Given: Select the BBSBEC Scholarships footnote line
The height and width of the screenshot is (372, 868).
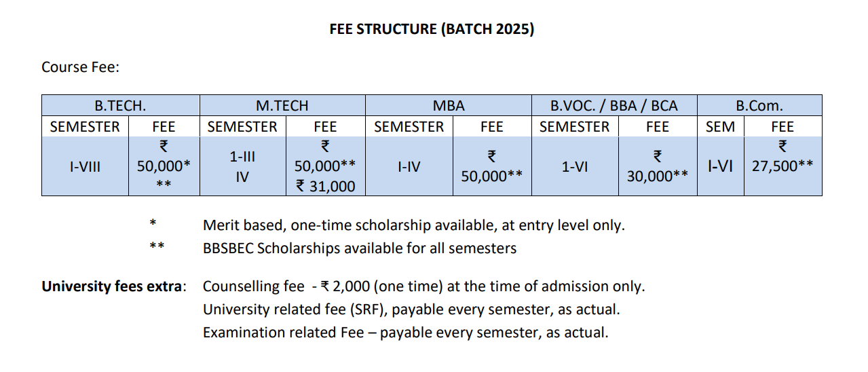Looking at the screenshot, I should [x=359, y=248].
